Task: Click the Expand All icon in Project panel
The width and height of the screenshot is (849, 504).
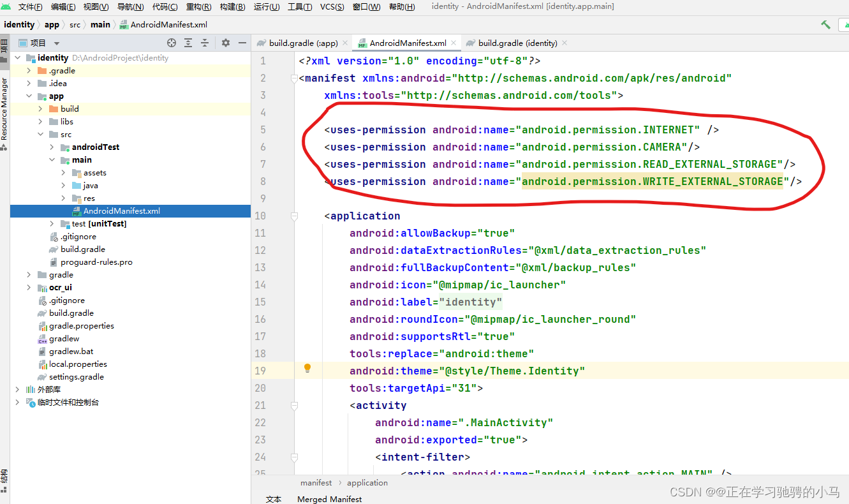Action: pyautogui.click(x=188, y=43)
